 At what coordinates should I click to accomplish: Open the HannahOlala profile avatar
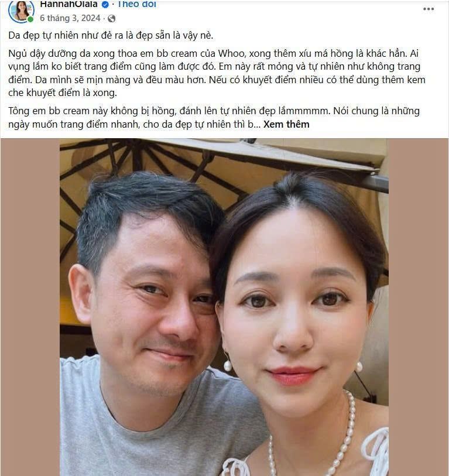pyautogui.click(x=21, y=12)
